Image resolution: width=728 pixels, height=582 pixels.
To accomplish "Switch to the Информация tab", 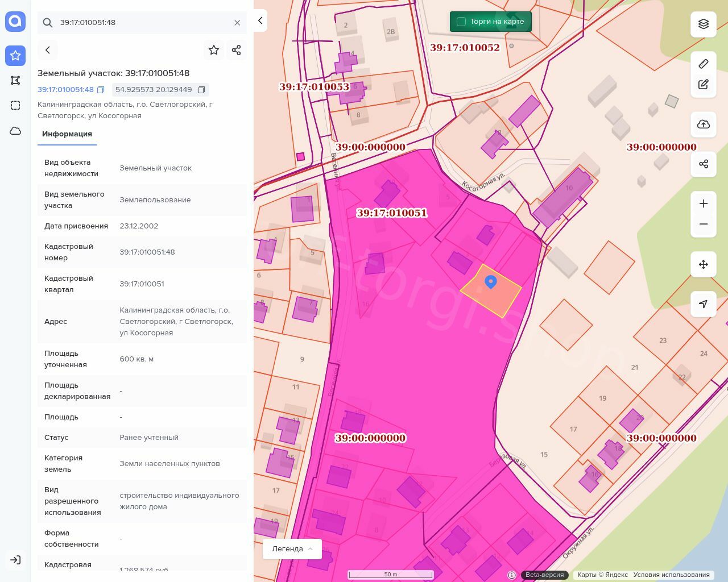I will [x=67, y=134].
